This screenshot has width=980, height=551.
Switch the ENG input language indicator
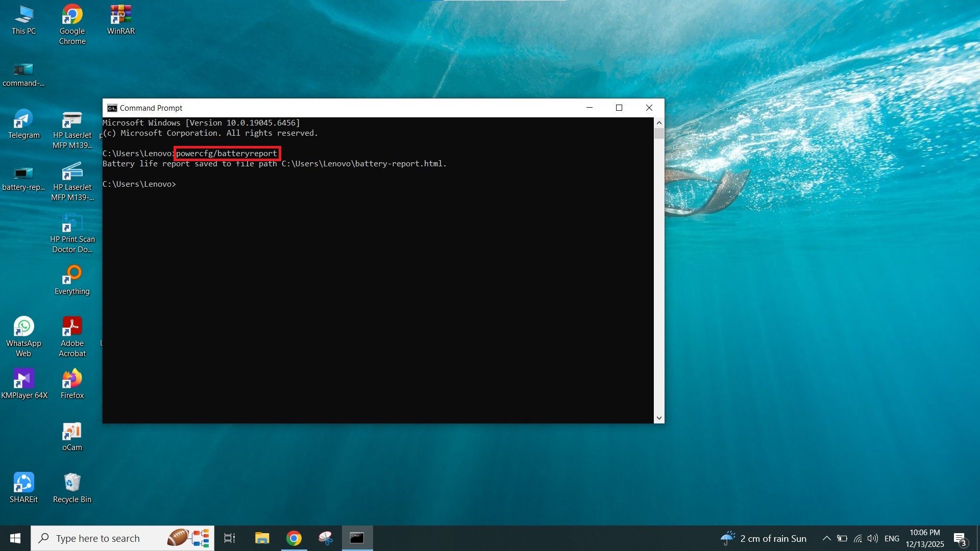pos(892,538)
